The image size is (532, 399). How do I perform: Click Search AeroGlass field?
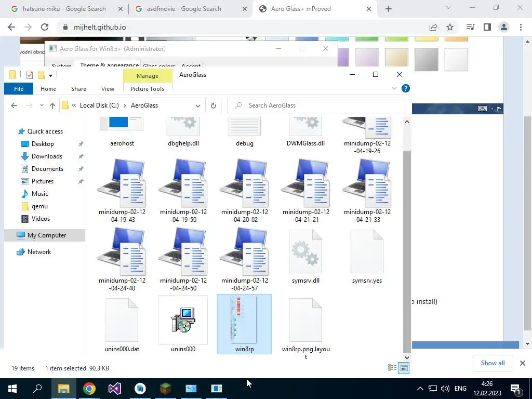click(316, 105)
